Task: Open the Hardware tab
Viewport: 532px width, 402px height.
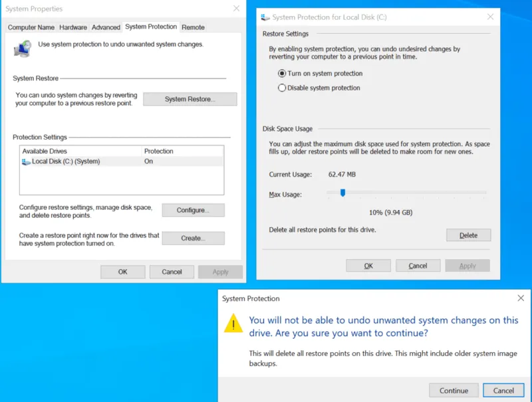Action: tap(73, 27)
